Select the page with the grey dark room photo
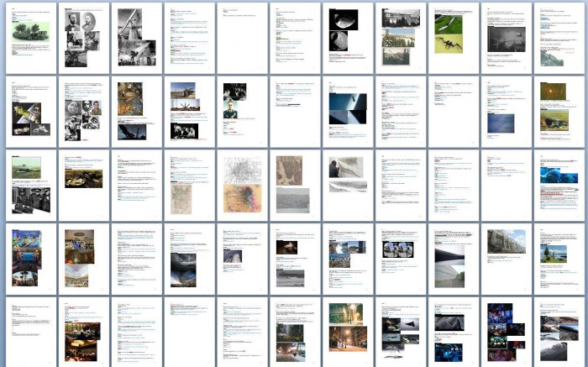Viewport: 588px width, 367px height. 502,36
